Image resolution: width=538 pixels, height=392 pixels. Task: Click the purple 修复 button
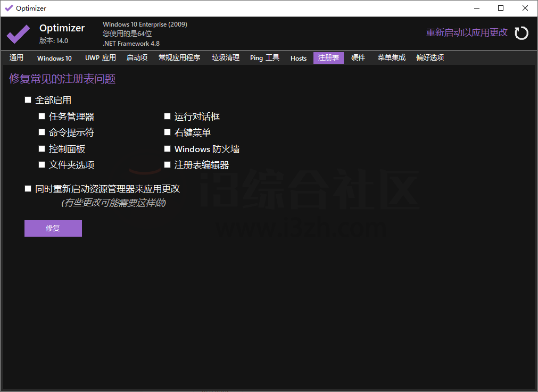pos(53,228)
